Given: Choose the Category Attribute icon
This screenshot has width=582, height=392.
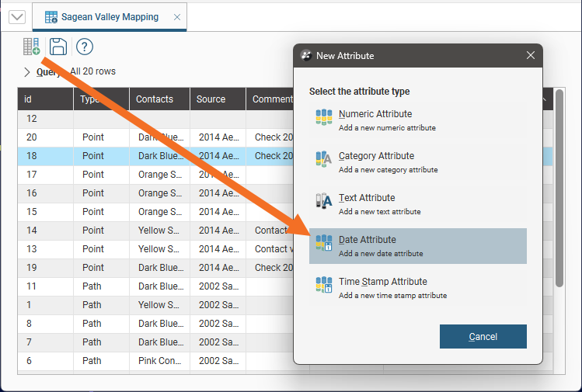Looking at the screenshot, I should tap(324, 160).
